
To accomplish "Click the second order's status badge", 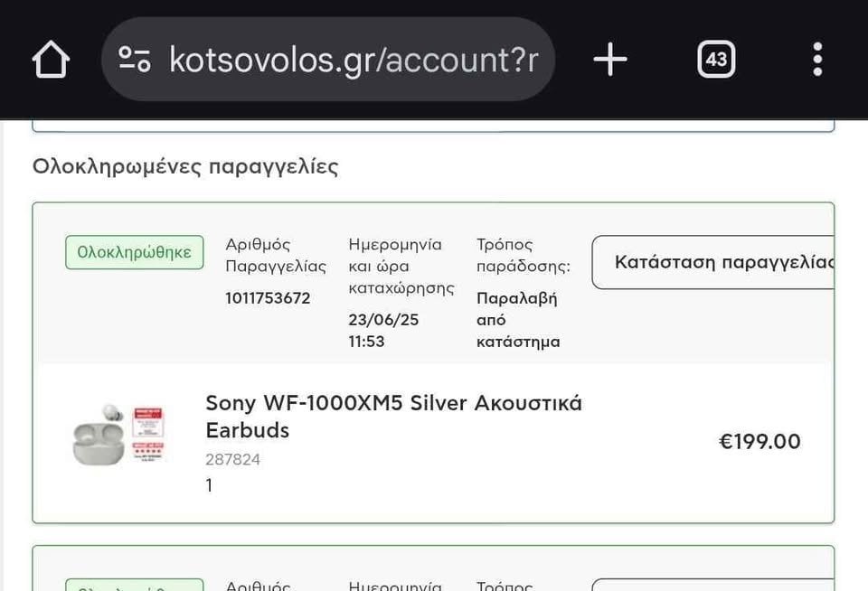I will [135, 585].
